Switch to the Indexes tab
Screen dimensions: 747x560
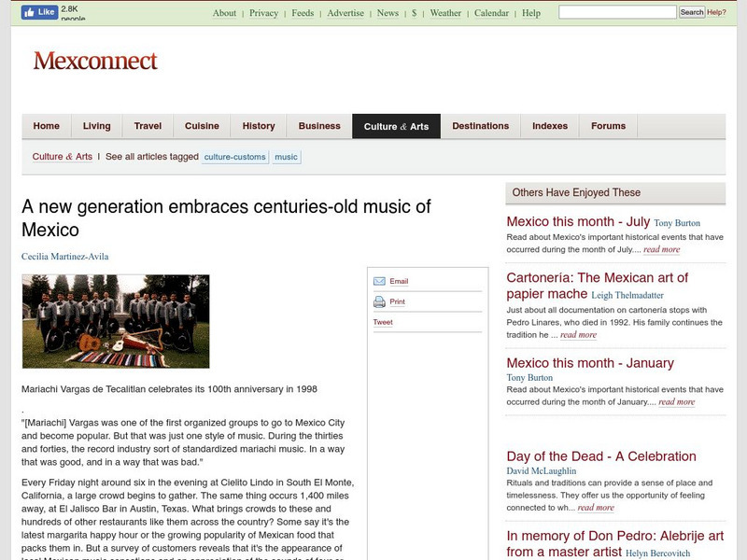tap(550, 126)
